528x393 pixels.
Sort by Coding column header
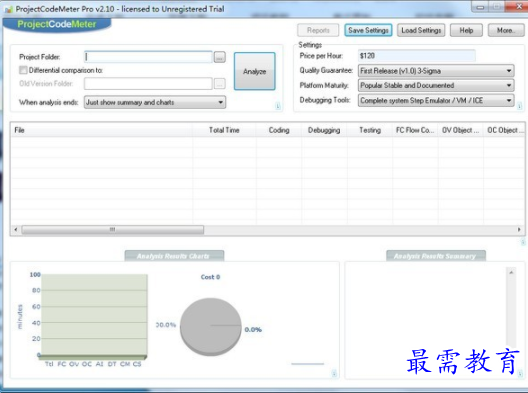point(279,130)
